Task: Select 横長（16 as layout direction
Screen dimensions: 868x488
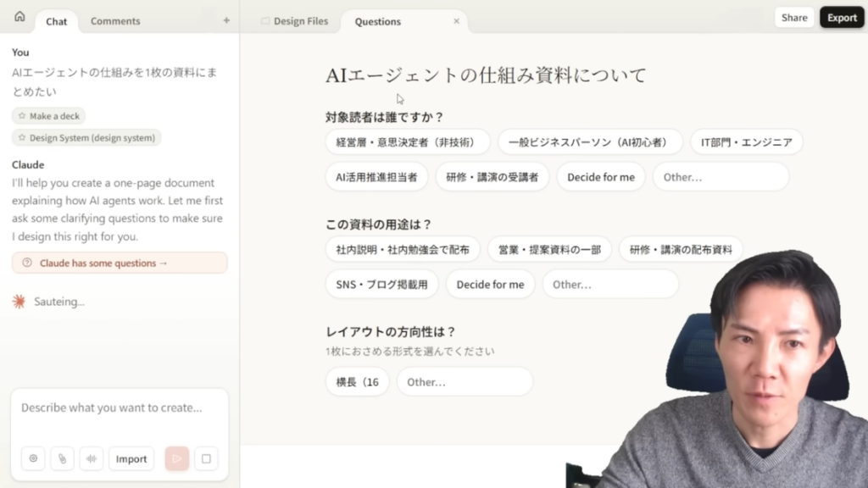Action: (x=357, y=381)
